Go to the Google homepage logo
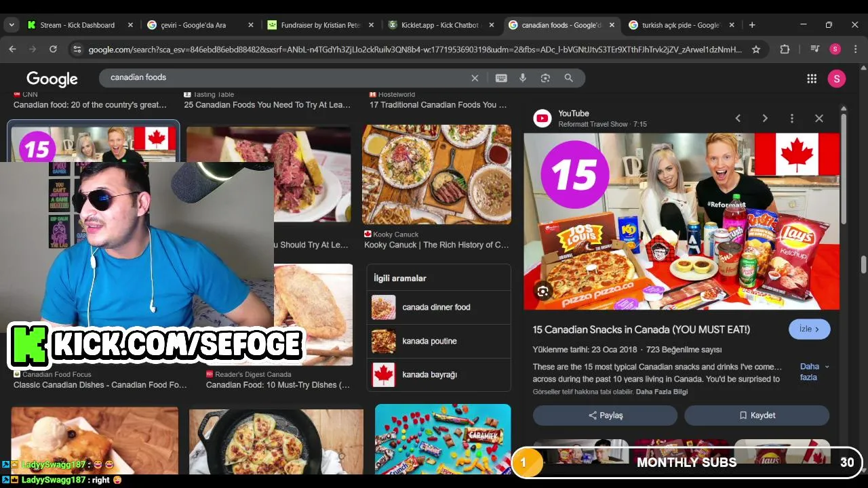 pos(52,79)
